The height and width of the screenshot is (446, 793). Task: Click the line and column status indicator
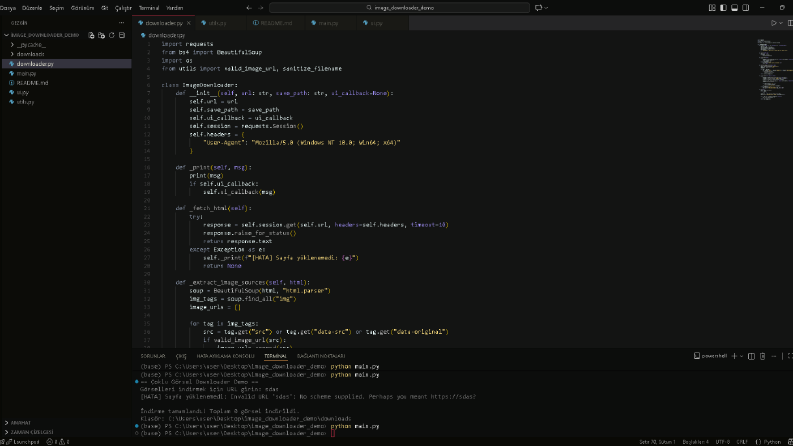(657, 442)
